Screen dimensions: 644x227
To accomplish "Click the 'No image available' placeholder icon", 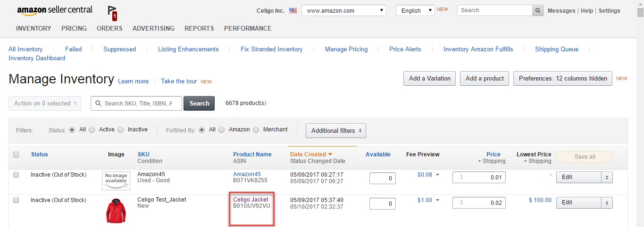I will tap(116, 181).
